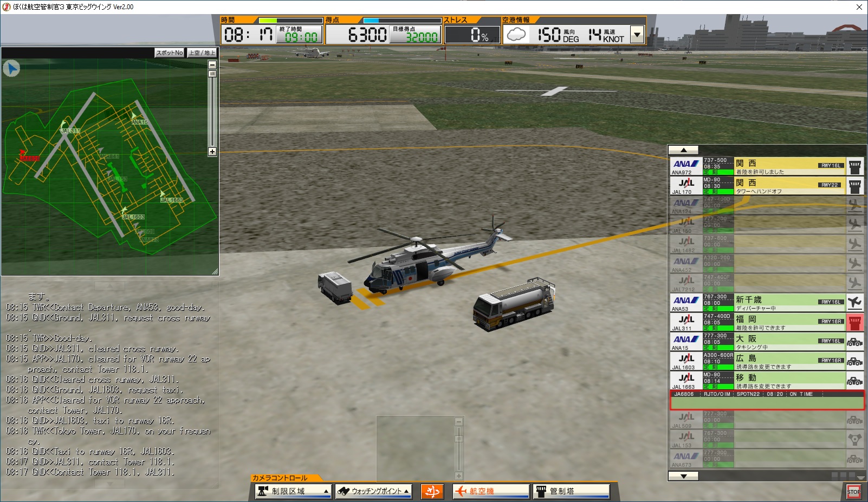Switch camera to 管制塔 control tower view
Image resolution: width=868 pixels, height=502 pixels.
pyautogui.click(x=571, y=491)
